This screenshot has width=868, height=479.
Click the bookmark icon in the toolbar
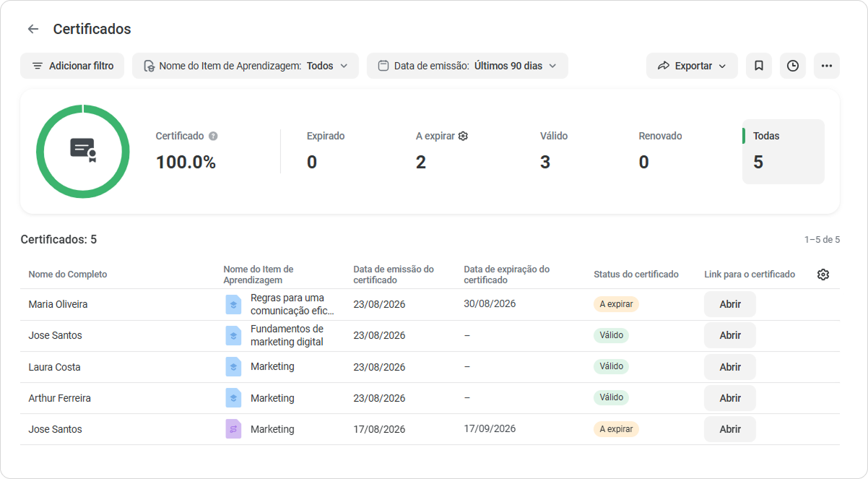[759, 66]
